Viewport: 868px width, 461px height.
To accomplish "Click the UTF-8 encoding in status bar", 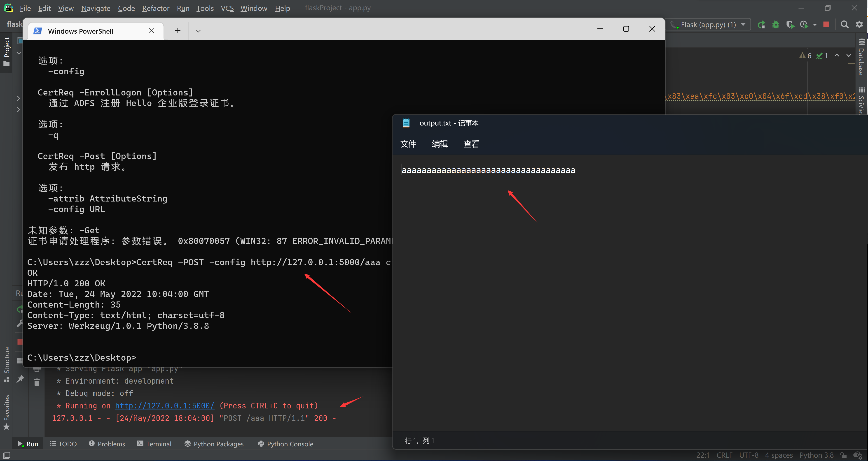I will (749, 455).
